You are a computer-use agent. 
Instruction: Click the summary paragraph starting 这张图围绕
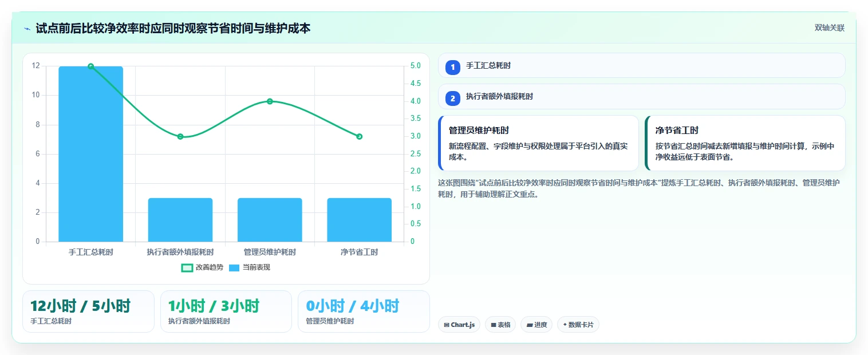639,188
